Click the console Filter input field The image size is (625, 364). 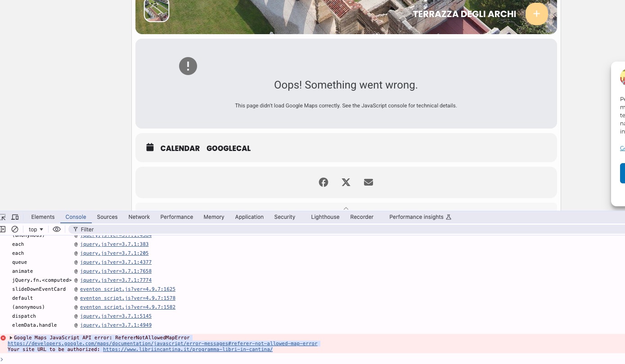[x=180, y=229]
